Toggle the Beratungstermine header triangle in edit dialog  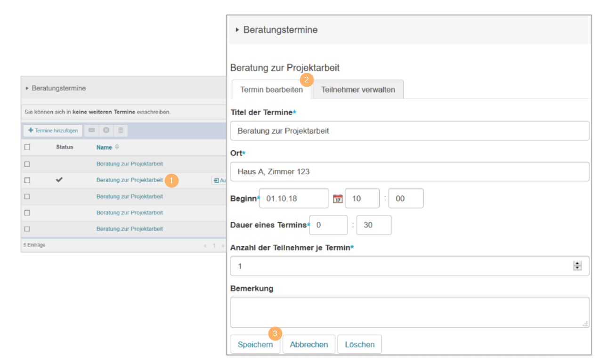[x=237, y=30]
